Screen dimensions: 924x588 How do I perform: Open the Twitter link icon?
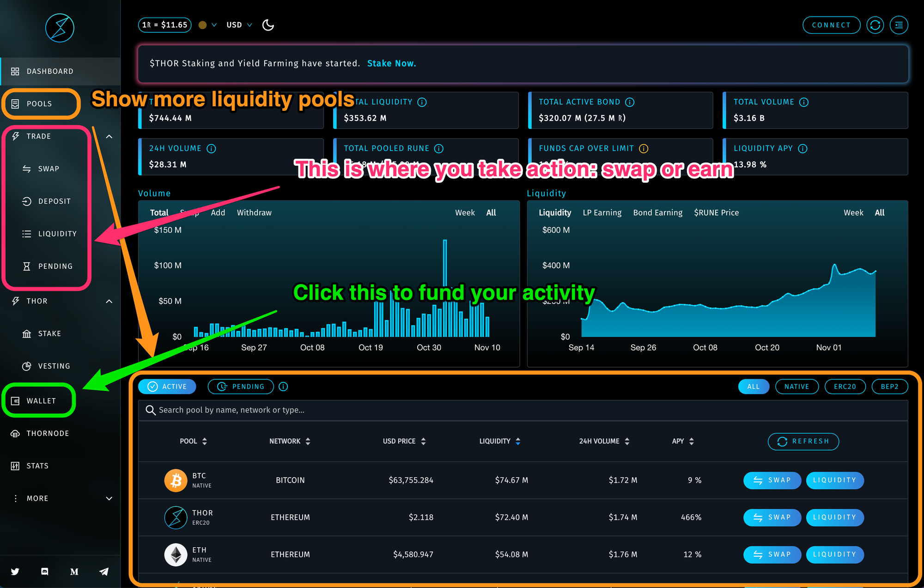[x=15, y=571]
